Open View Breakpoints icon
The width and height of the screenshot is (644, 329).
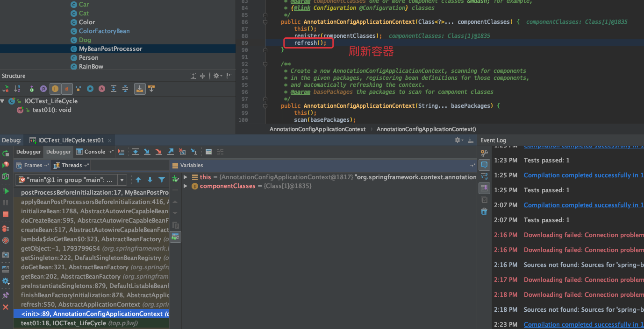point(6,229)
